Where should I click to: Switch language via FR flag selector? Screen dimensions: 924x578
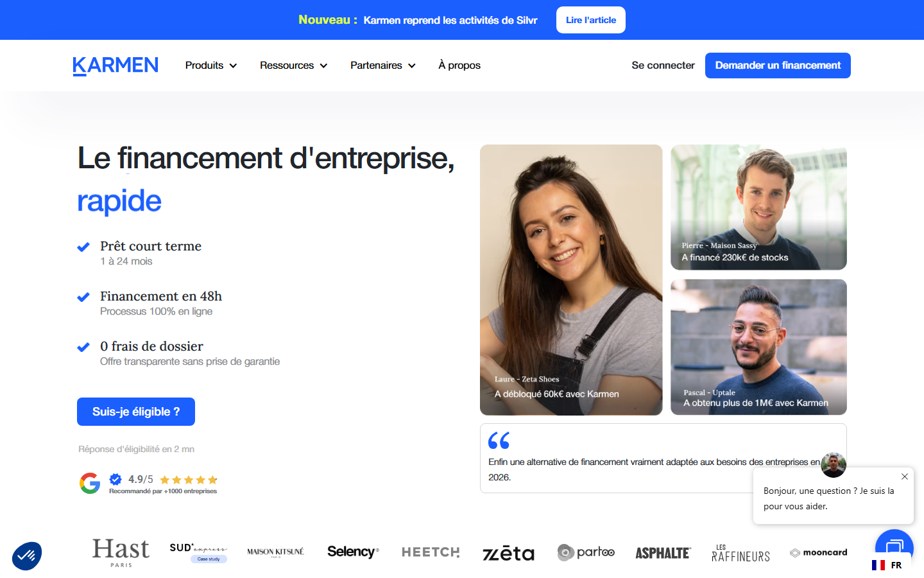[x=887, y=565]
